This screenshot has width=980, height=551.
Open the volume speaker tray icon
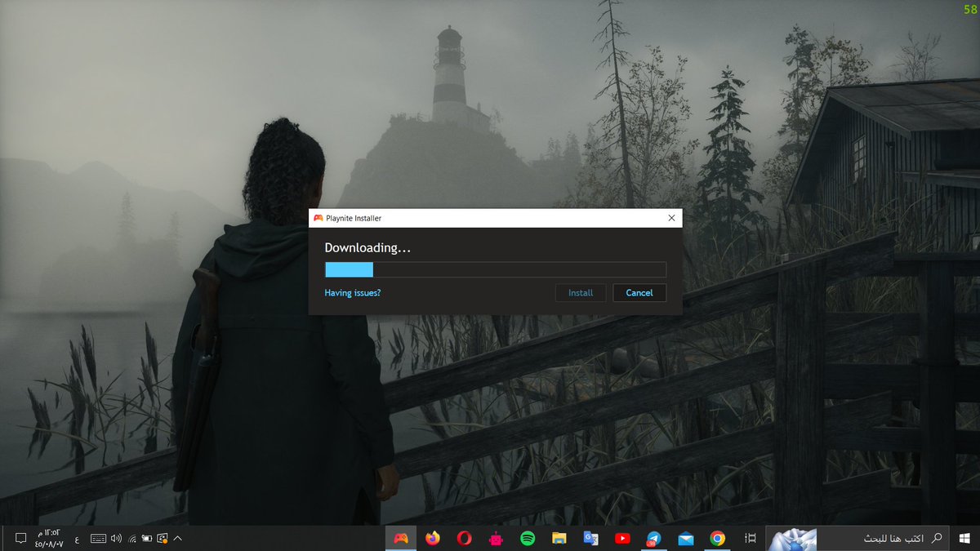point(116,538)
